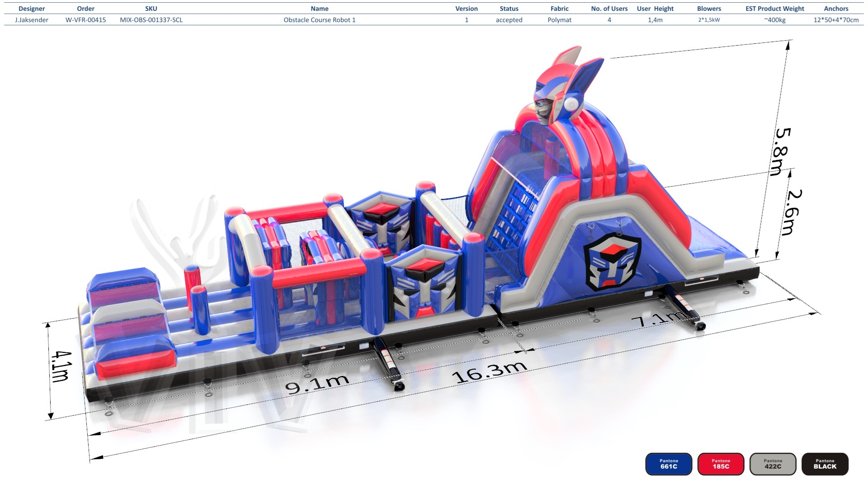868x488 pixels.
Task: Click the SKU value 'MIX-OBS-001337-SCL'
Action: (151, 20)
